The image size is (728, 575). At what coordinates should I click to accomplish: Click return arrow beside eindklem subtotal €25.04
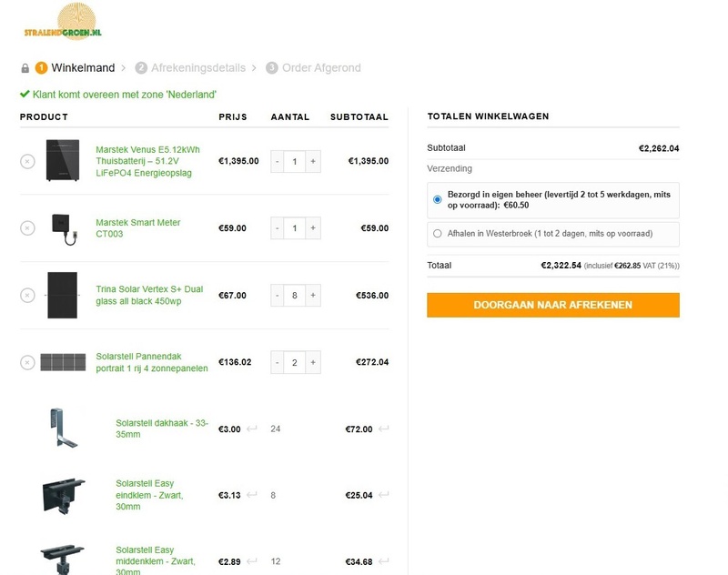point(383,495)
